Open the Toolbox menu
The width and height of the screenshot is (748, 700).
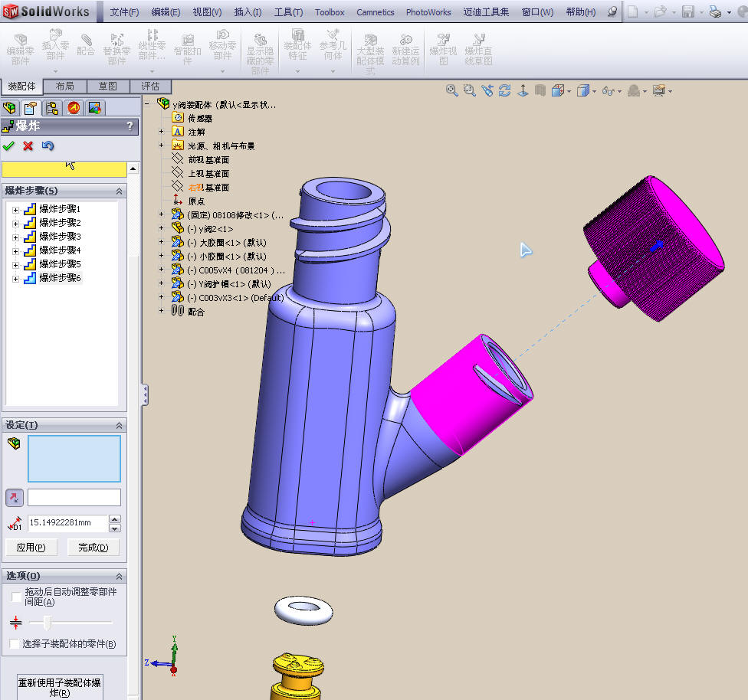click(x=329, y=12)
